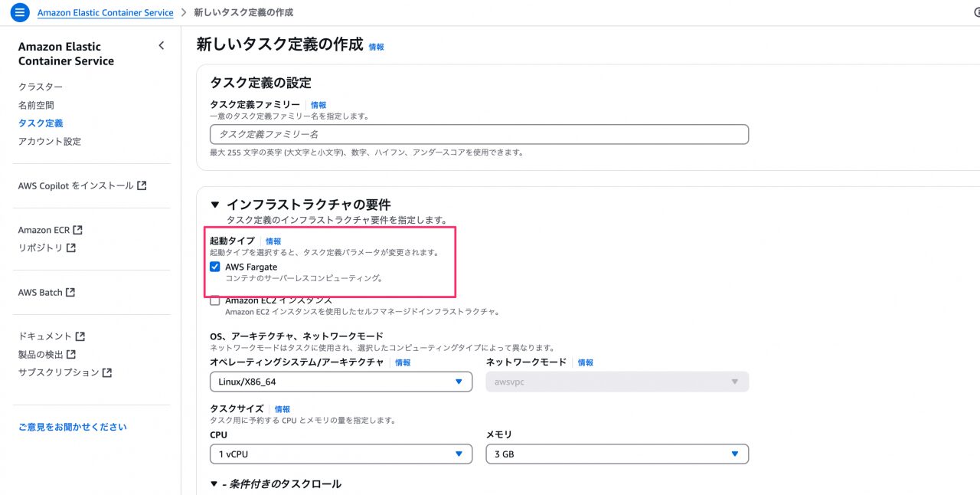The height and width of the screenshot is (495, 980).
Task: Open the オペレーティングシステム/アーキテクチャ dropdown
Action: 341,382
